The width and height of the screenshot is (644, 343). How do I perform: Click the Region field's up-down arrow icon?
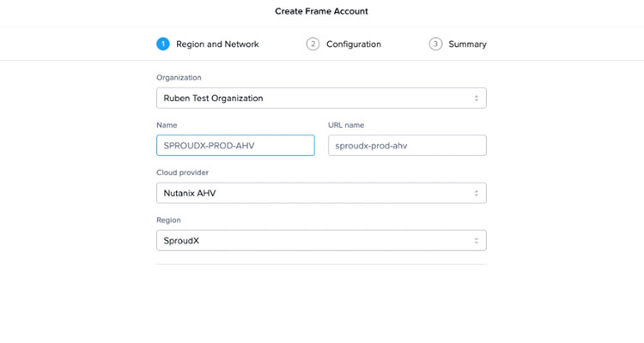tap(477, 241)
